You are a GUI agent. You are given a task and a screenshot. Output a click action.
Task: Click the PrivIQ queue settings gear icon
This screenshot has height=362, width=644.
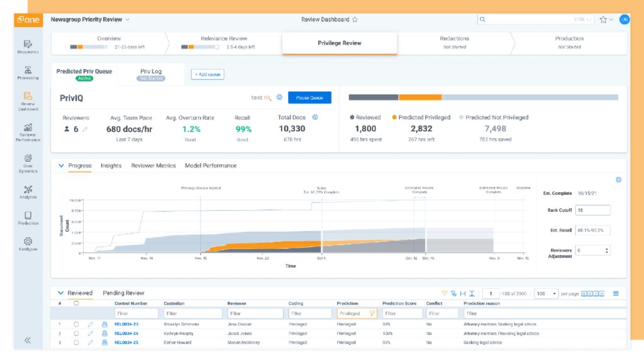click(x=279, y=97)
